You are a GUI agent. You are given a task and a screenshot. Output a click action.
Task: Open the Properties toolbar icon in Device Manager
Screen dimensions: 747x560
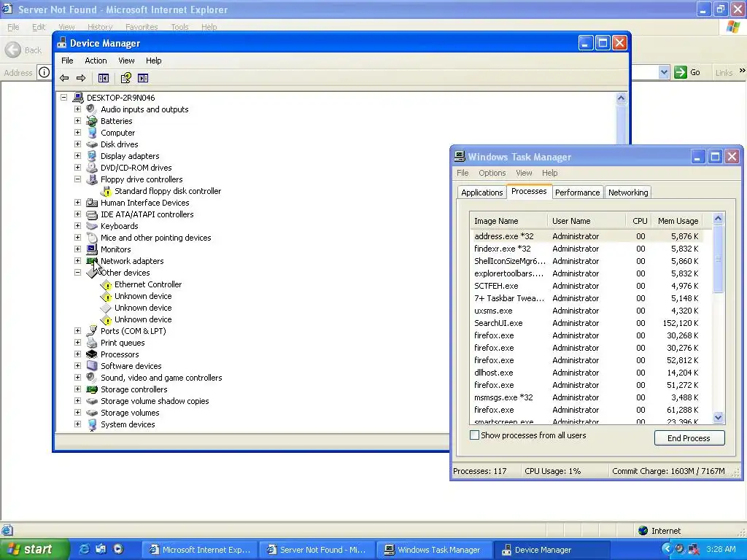pos(125,78)
